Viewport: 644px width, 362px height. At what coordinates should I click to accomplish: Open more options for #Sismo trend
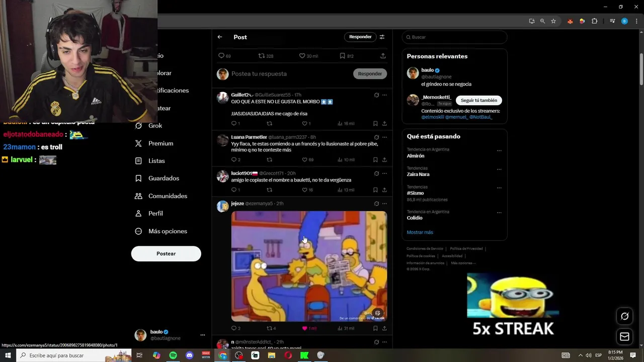[x=499, y=188]
